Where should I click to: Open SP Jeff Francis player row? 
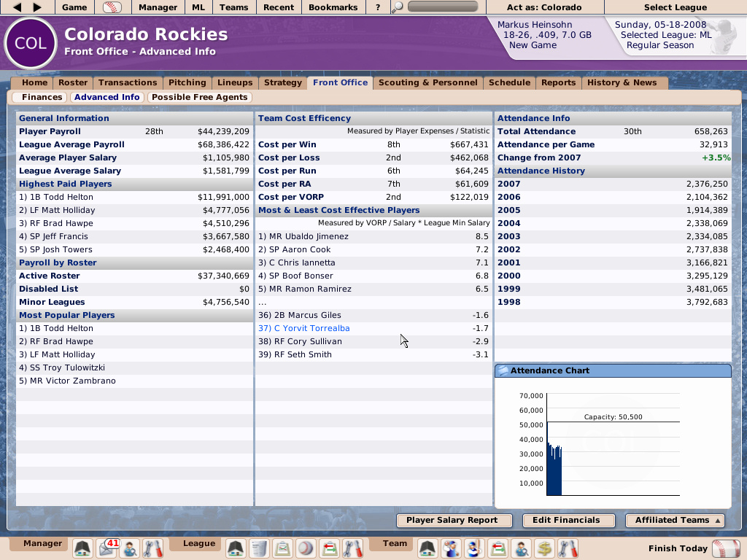(134, 237)
